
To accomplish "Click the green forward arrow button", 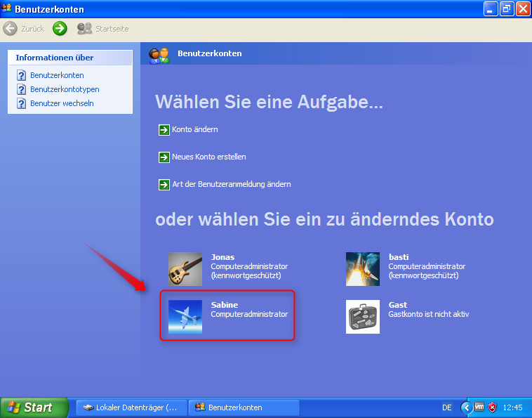I will click(60, 29).
